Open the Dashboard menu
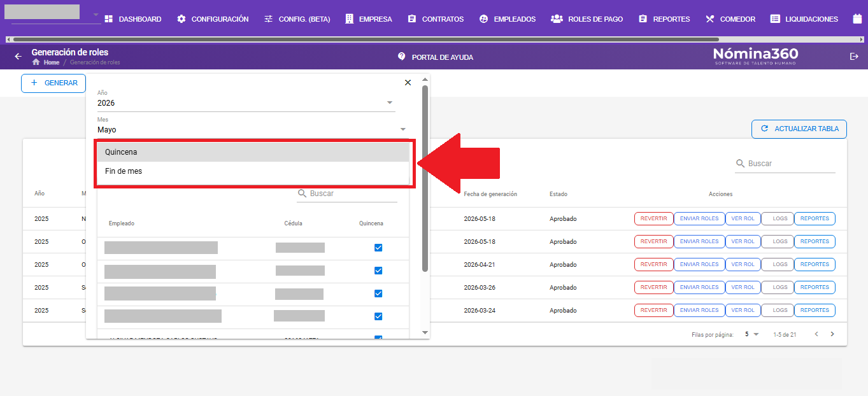Image resolution: width=868 pixels, height=396 pixels. pyautogui.click(x=132, y=19)
